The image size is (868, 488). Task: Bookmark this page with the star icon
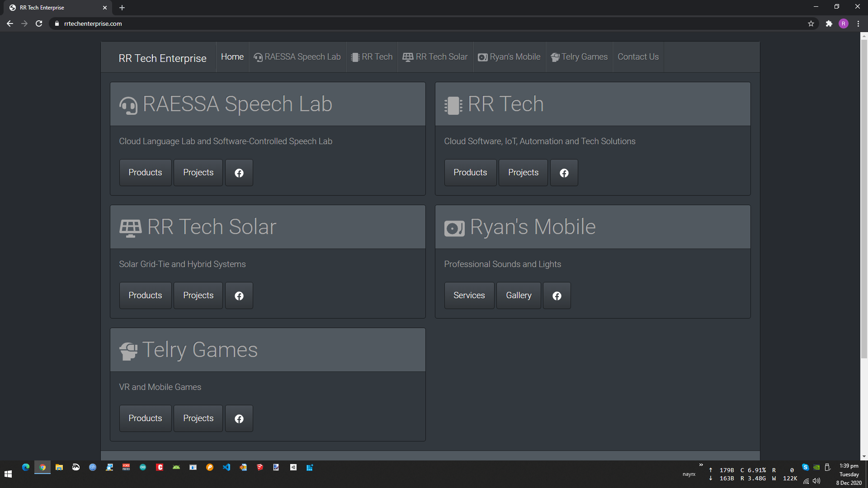coord(811,23)
